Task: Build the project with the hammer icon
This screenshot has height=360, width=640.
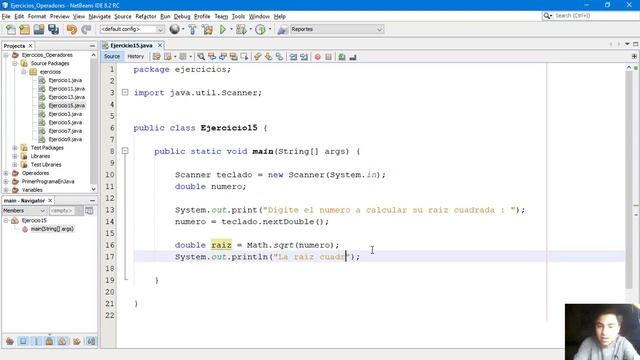Action: pyautogui.click(x=192, y=29)
